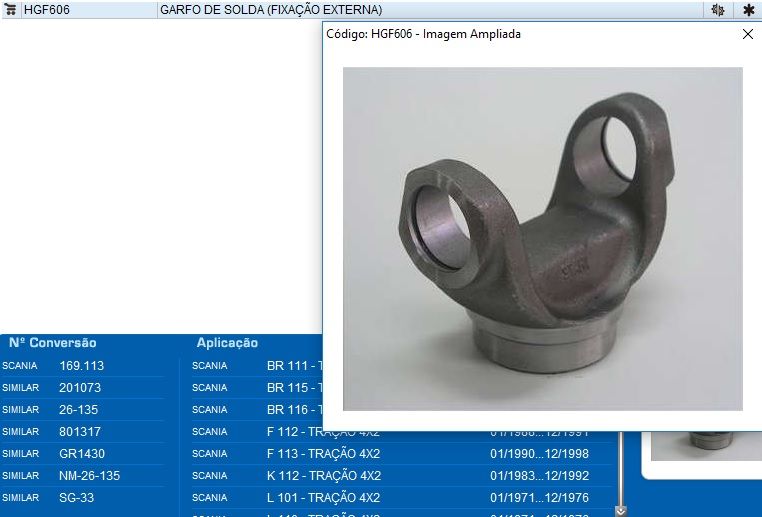The image size is (762, 517).
Task: Select Scania conversion number 169.113
Action: 81,366
